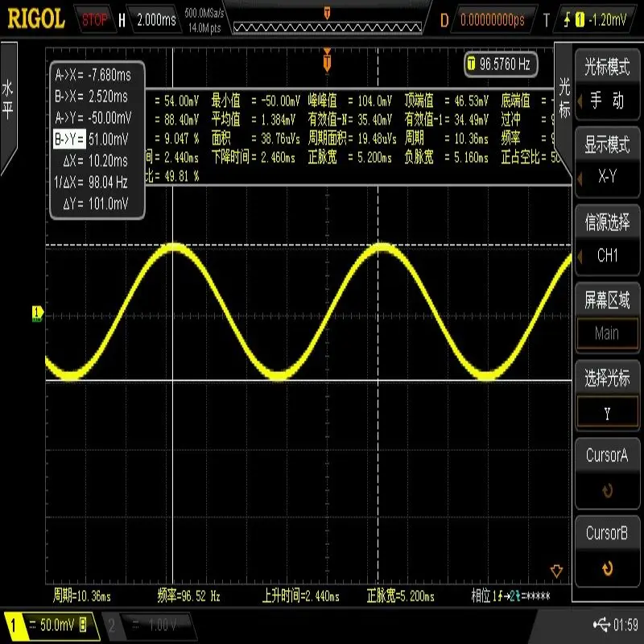Viewport: 644px width, 644px height.
Task: Open 光标模式 cursor mode menu
Action: (607, 85)
